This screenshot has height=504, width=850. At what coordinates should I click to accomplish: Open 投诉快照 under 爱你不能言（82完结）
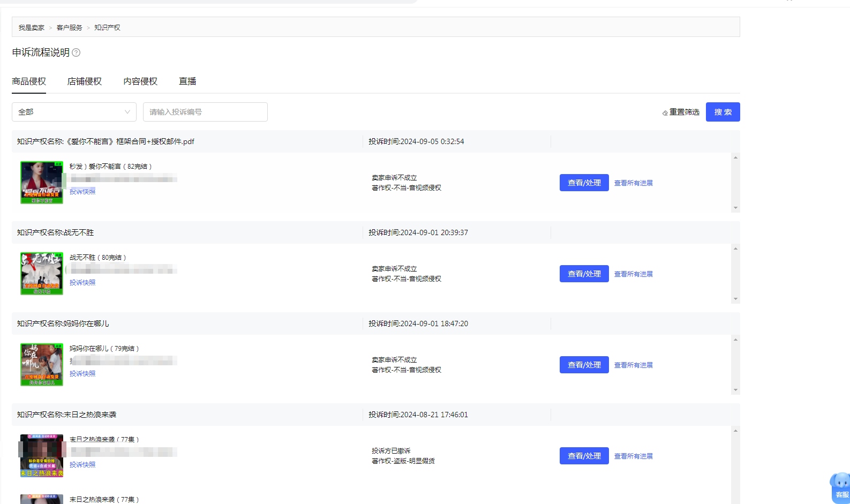point(82,192)
